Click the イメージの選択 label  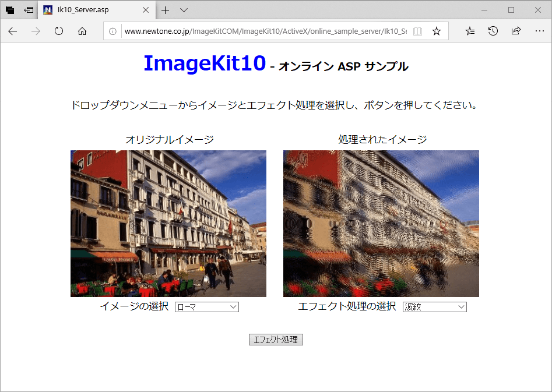point(134,306)
